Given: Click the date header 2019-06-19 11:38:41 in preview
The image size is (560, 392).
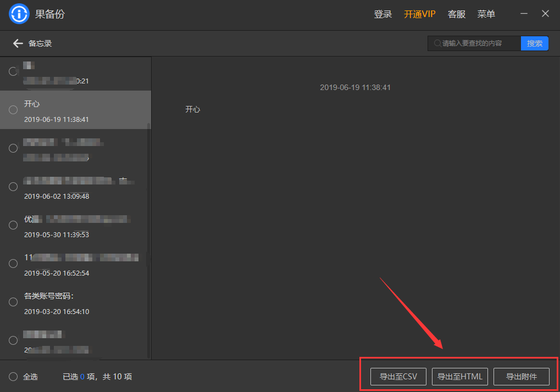Looking at the screenshot, I should (x=355, y=87).
